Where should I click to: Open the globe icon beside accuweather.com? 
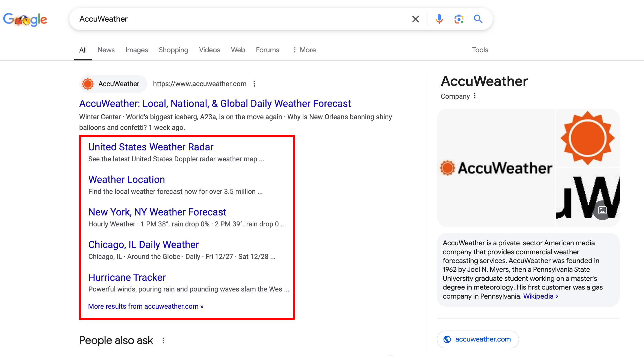(x=447, y=339)
